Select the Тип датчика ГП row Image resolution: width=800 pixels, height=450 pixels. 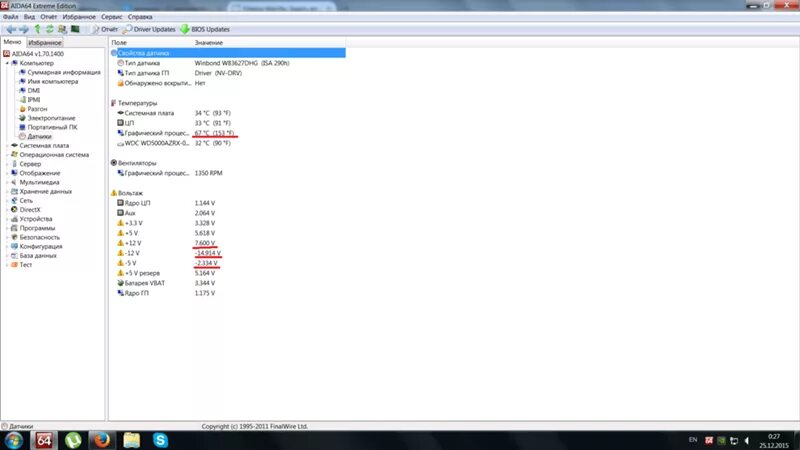228,73
